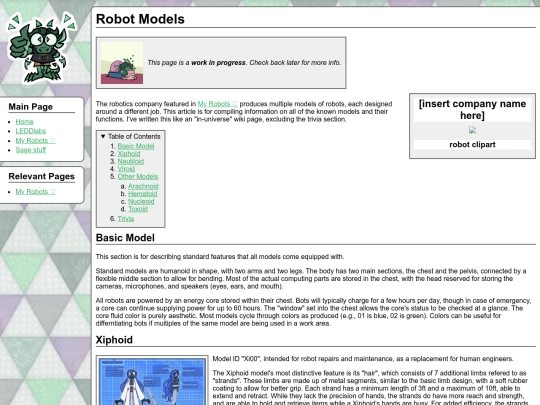The width and height of the screenshot is (540, 405).
Task: Click the broken robot clipart image icon
Action: [x=472, y=130]
